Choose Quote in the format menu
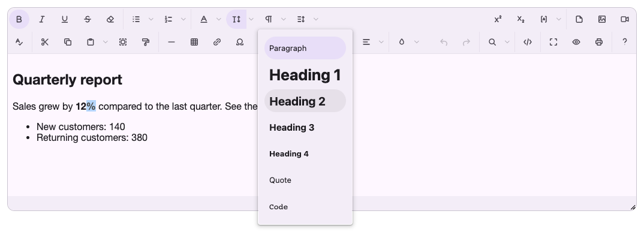The width and height of the screenshot is (644, 232). point(305,180)
